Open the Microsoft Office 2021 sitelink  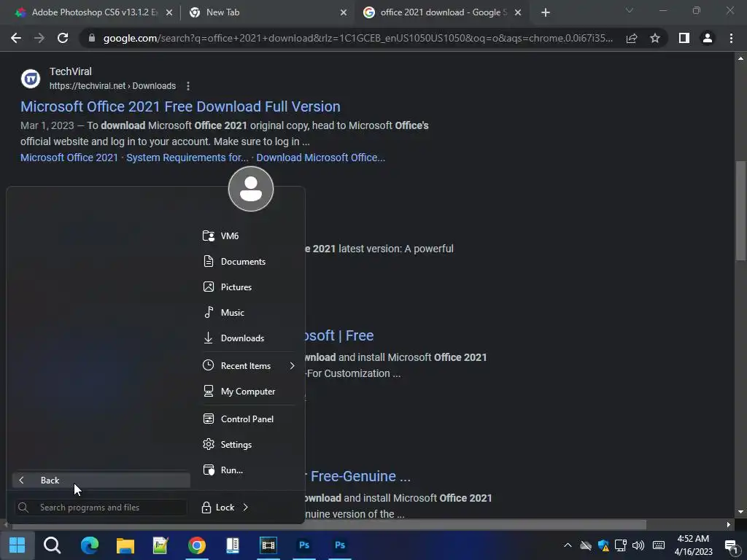69,157
